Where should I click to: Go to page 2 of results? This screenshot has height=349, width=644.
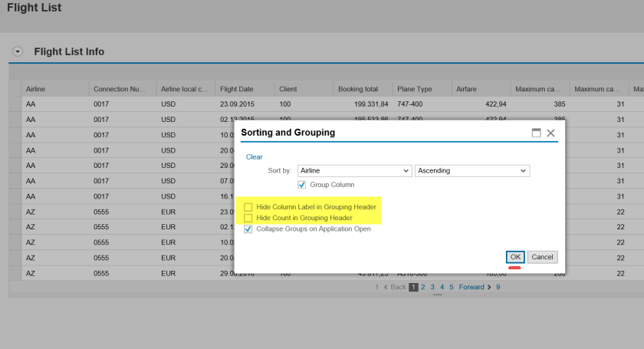421,287
